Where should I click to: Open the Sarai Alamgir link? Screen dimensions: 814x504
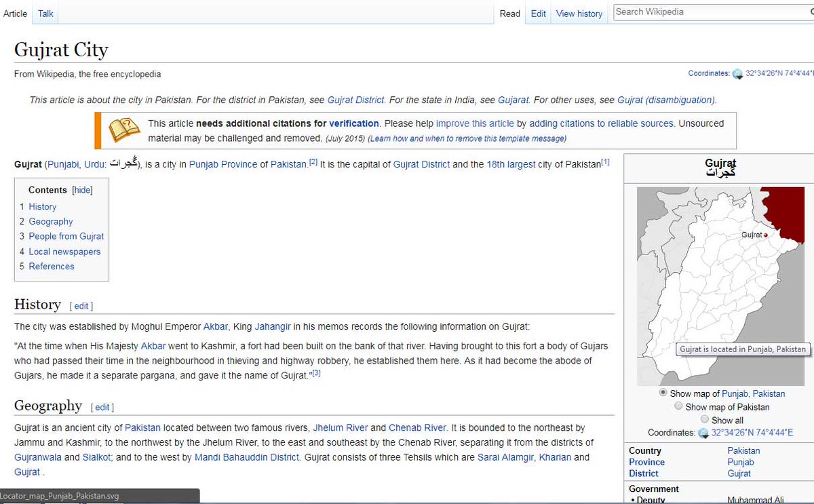click(506, 457)
